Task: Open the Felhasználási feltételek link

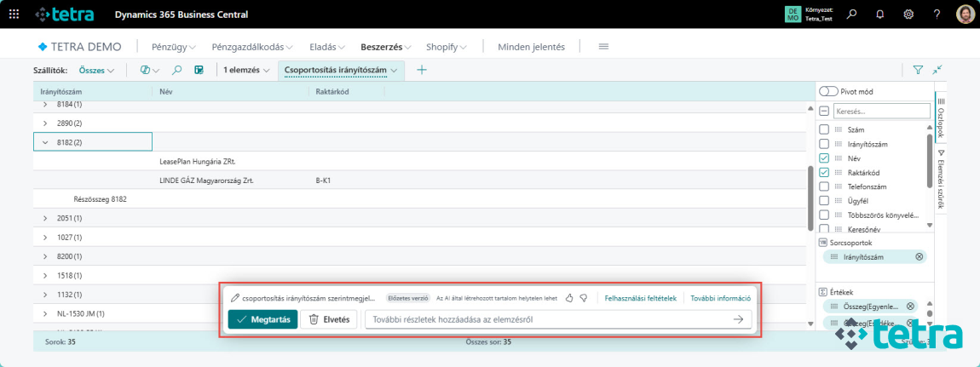Action: pyautogui.click(x=640, y=298)
